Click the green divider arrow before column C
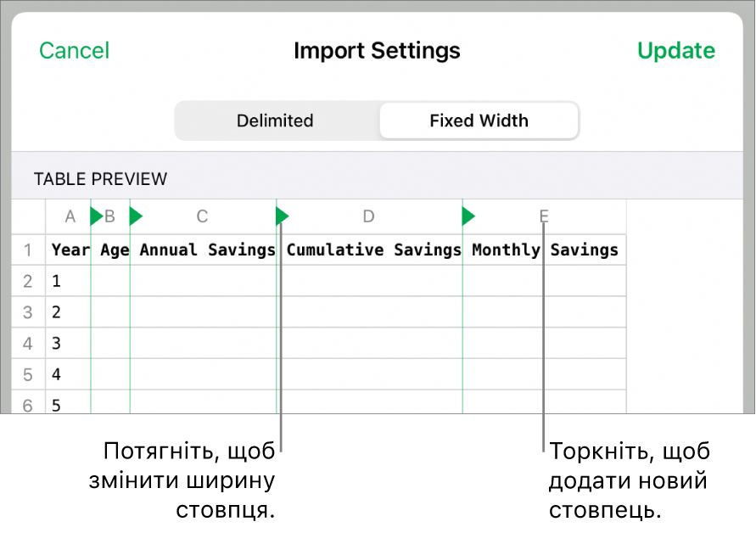Screen dimensions: 756x533 [x=136, y=216]
